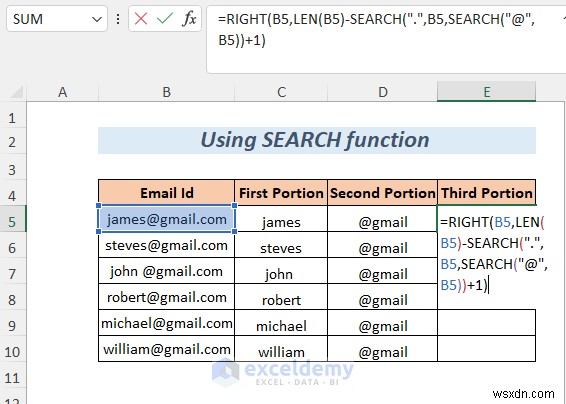Viewport: 566px width, 404px height.
Task: Select cell with john @gmail.com
Action: tap(166, 271)
